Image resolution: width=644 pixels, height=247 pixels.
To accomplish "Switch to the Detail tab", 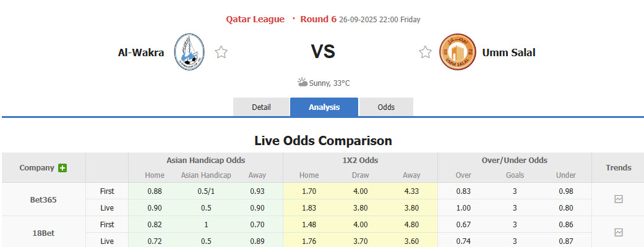I will [x=261, y=107].
